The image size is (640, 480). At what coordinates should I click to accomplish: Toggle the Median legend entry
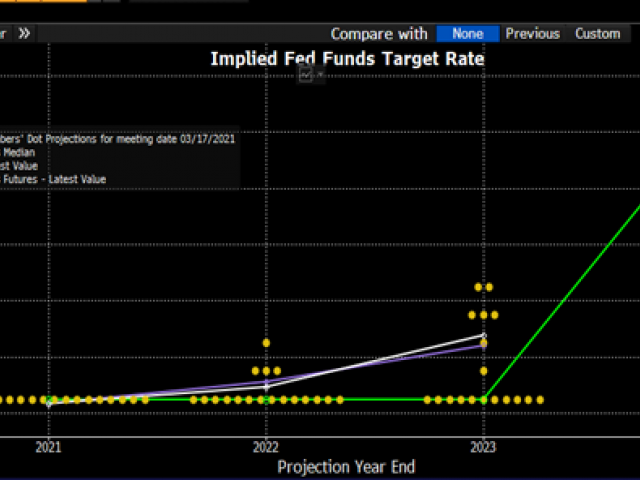[x=20, y=152]
